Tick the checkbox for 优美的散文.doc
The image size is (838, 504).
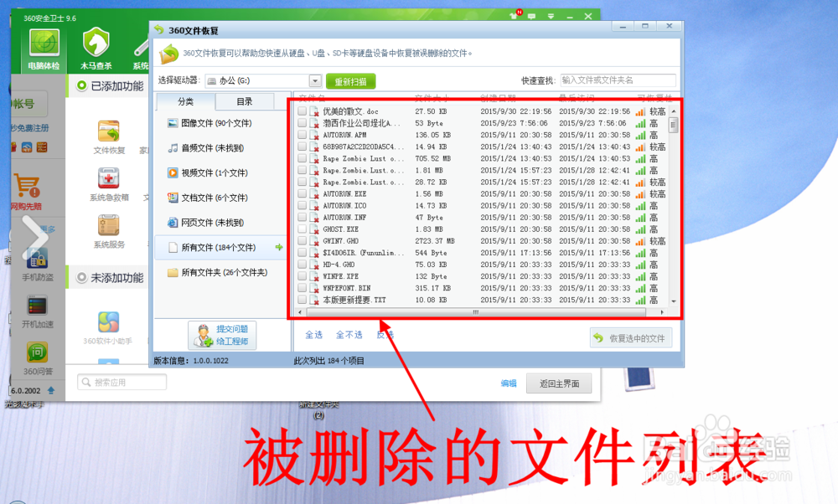pos(302,111)
